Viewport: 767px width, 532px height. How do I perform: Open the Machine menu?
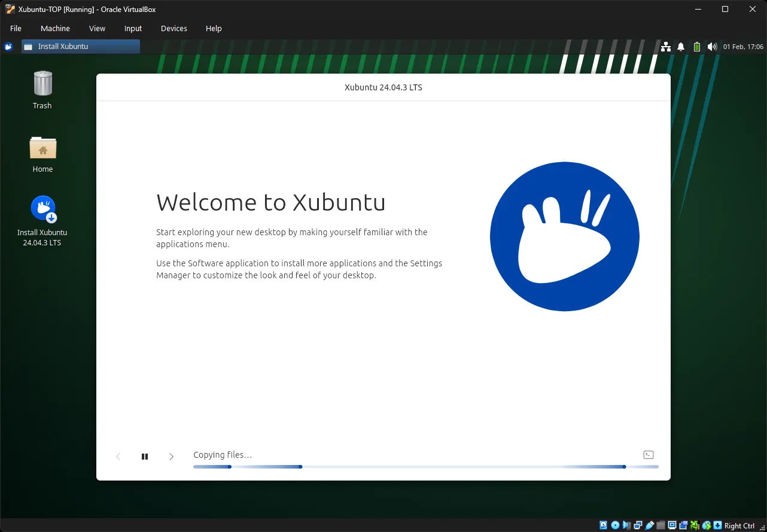click(x=55, y=28)
